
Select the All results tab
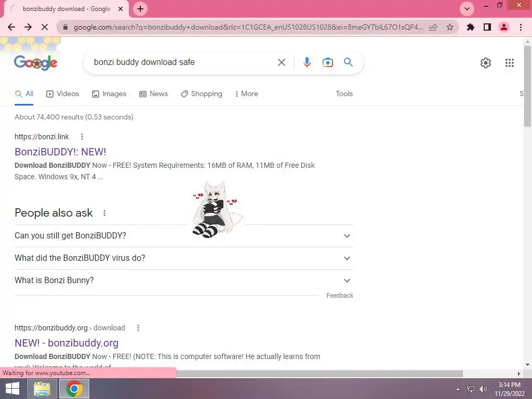click(x=24, y=94)
